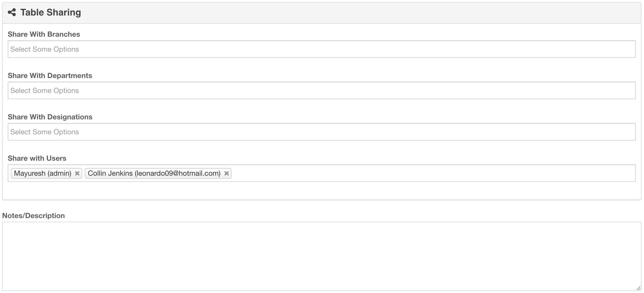Open the Share With Designations options dropdown

321,132
